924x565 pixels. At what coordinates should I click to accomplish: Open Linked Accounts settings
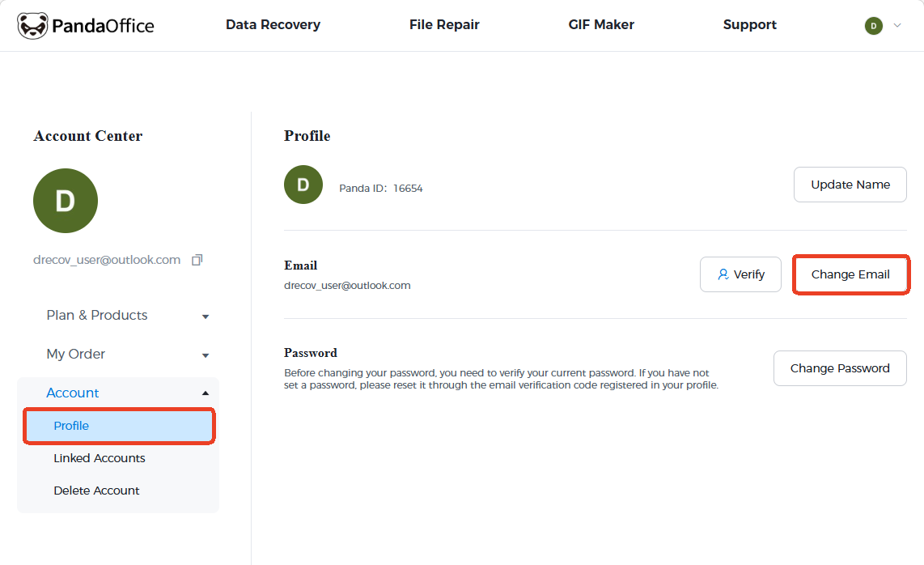(100, 458)
